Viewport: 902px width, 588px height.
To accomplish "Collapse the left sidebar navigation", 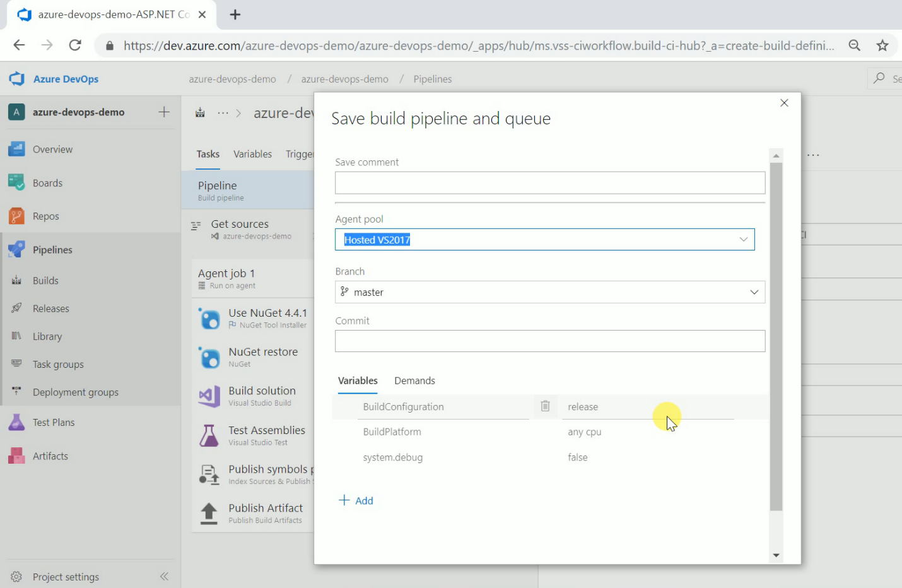I will click(x=164, y=577).
